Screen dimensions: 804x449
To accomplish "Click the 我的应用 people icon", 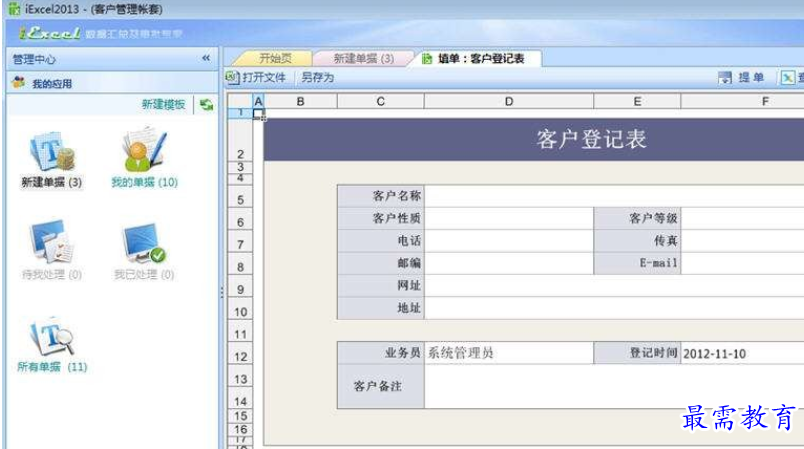I will 18,83.
